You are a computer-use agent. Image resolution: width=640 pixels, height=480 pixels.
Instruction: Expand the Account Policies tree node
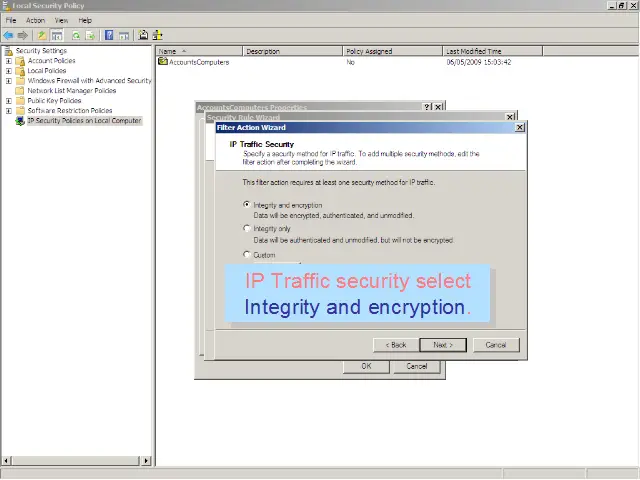(9, 61)
